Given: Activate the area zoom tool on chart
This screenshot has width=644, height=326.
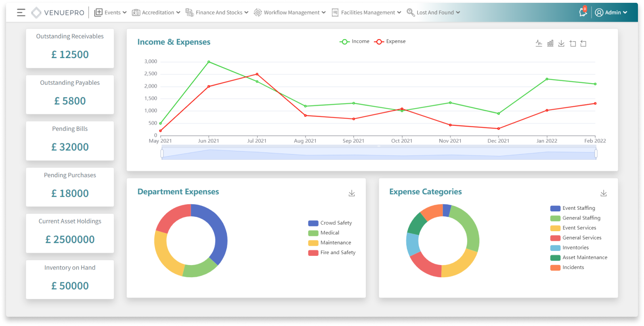Looking at the screenshot, I should tap(573, 44).
